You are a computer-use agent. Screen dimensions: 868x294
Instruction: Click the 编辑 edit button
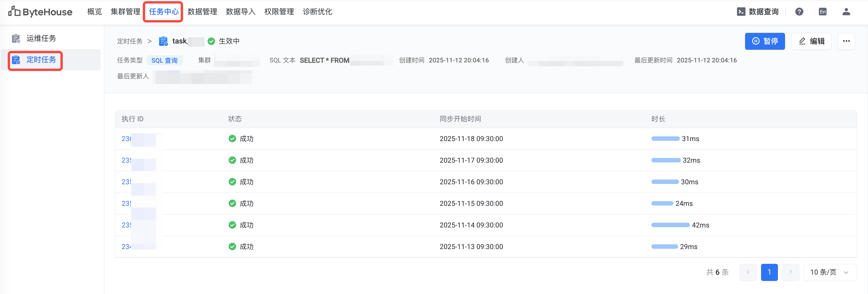coord(811,41)
